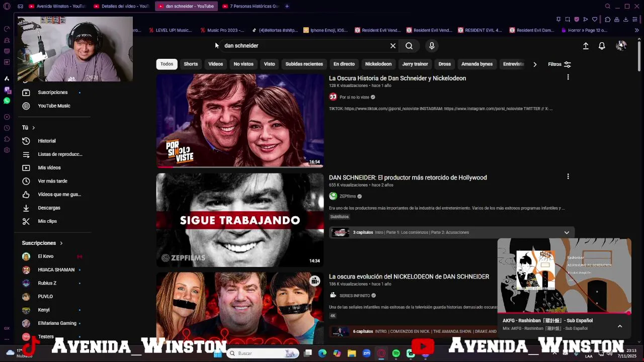
Task: Select the Shorts filter chip
Action: [191, 64]
